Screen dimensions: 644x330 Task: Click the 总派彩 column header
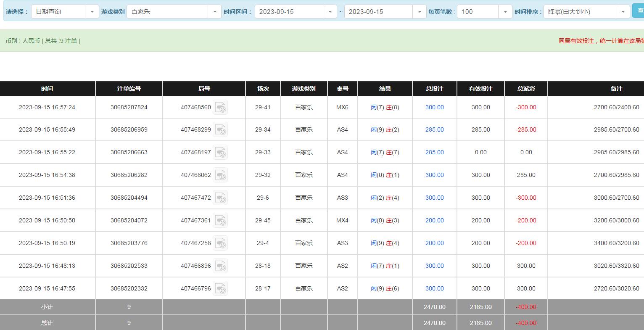(526, 89)
